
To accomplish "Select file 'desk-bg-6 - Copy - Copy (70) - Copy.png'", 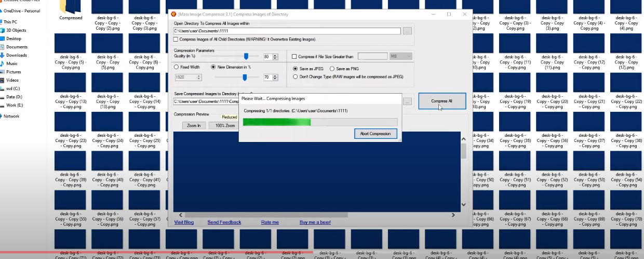I will point(626,209).
